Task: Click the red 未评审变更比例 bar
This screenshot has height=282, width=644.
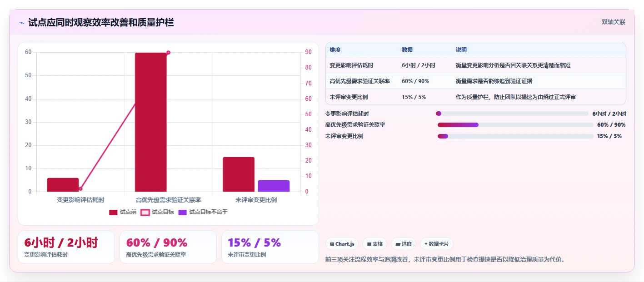Action: 239,174
